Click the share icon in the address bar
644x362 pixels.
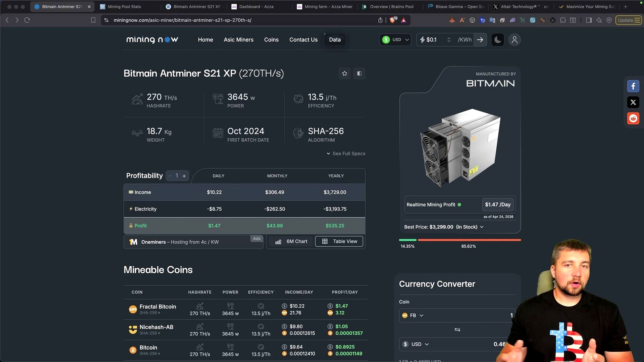pyautogui.click(x=380, y=20)
